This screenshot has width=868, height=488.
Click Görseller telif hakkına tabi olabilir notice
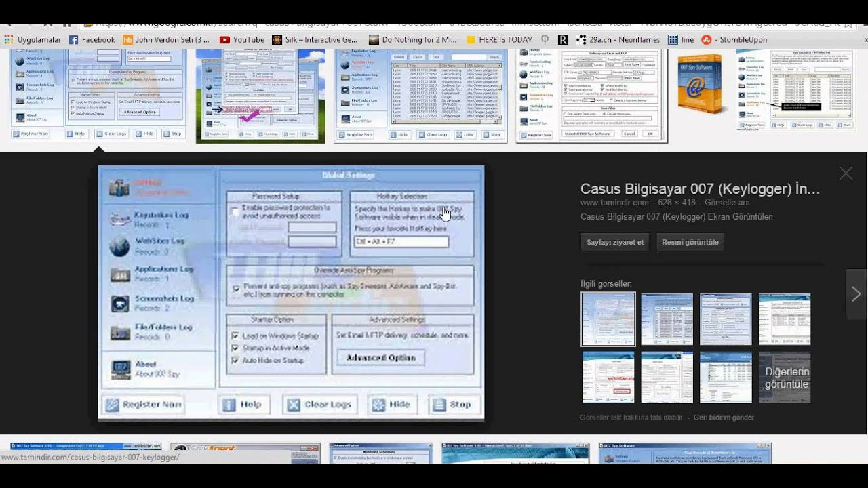click(x=631, y=418)
